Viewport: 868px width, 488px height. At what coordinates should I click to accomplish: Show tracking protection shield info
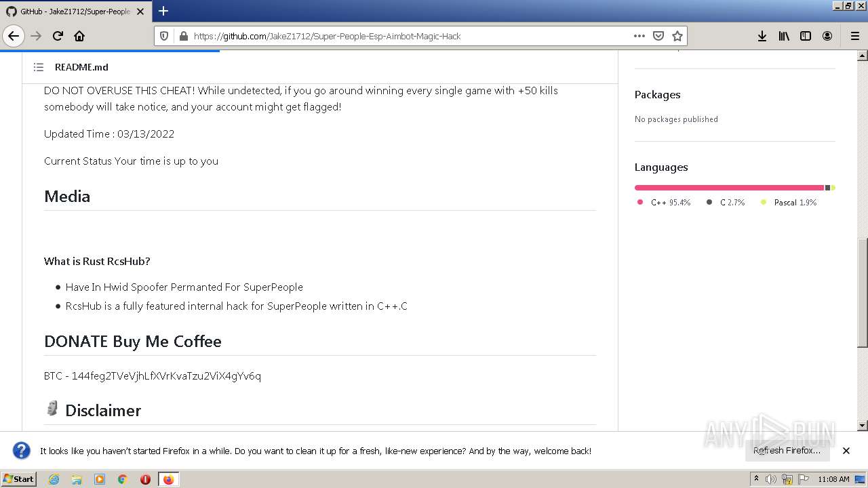pyautogui.click(x=164, y=36)
